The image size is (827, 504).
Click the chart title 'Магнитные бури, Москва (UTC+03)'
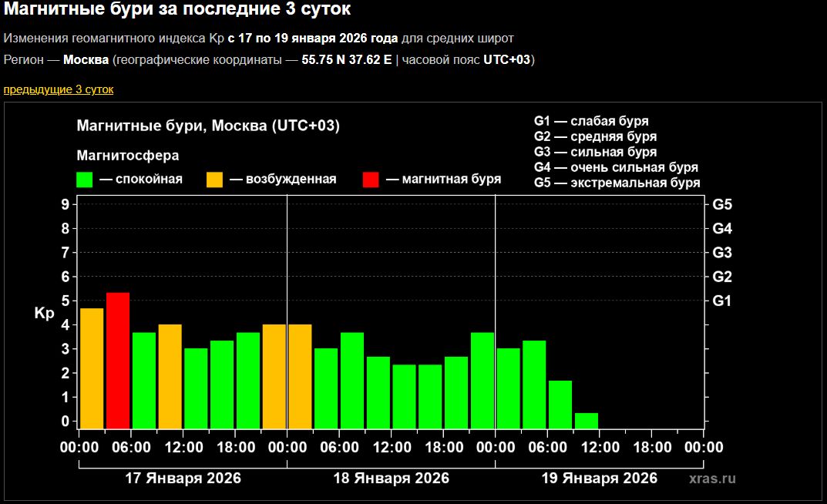coord(208,126)
